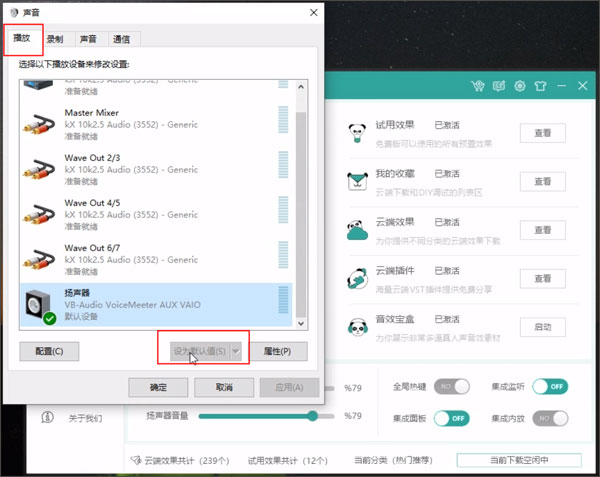Click the panda headphones icon for 音效宝盒
The height and width of the screenshot is (477, 600).
pyautogui.click(x=357, y=327)
